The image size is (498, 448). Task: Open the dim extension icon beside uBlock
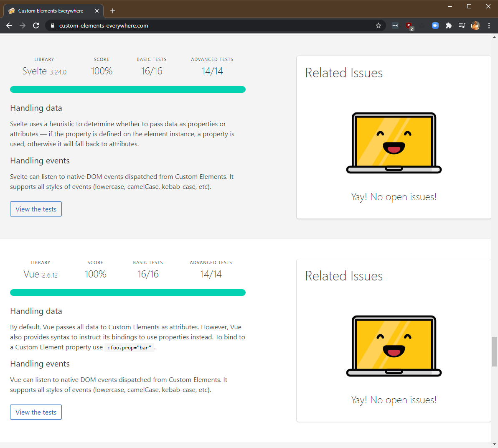click(422, 26)
